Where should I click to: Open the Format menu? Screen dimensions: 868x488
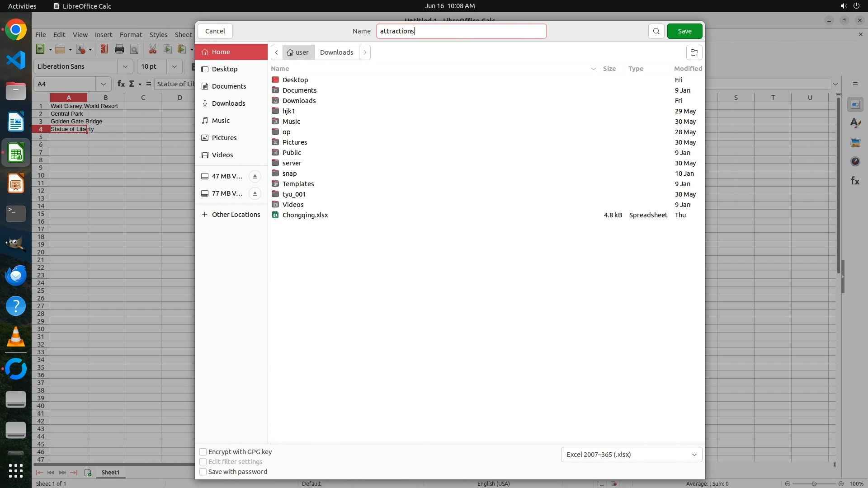point(131,35)
